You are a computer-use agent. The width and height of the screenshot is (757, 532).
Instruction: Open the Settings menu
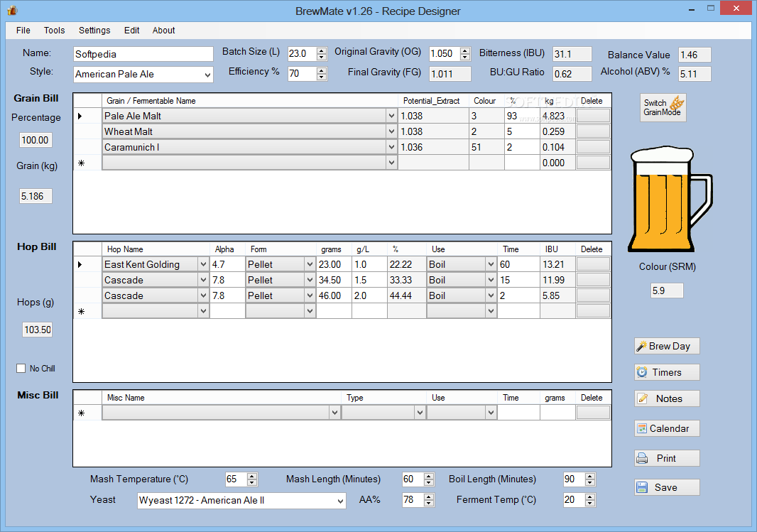coord(94,31)
